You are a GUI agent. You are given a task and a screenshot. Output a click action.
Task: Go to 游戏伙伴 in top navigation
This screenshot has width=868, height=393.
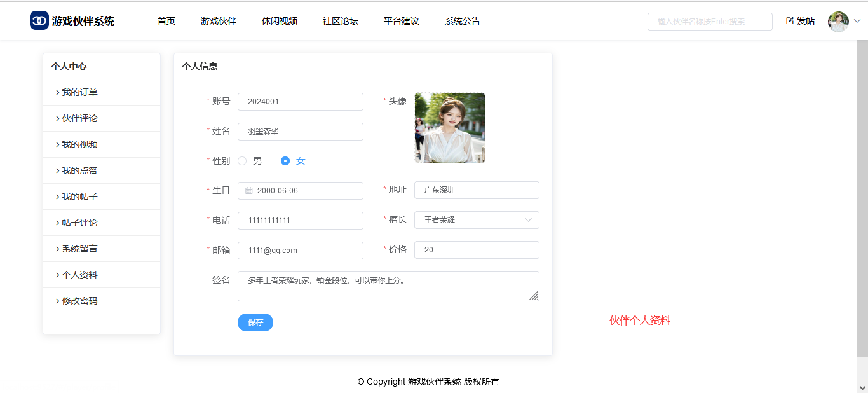tap(218, 21)
